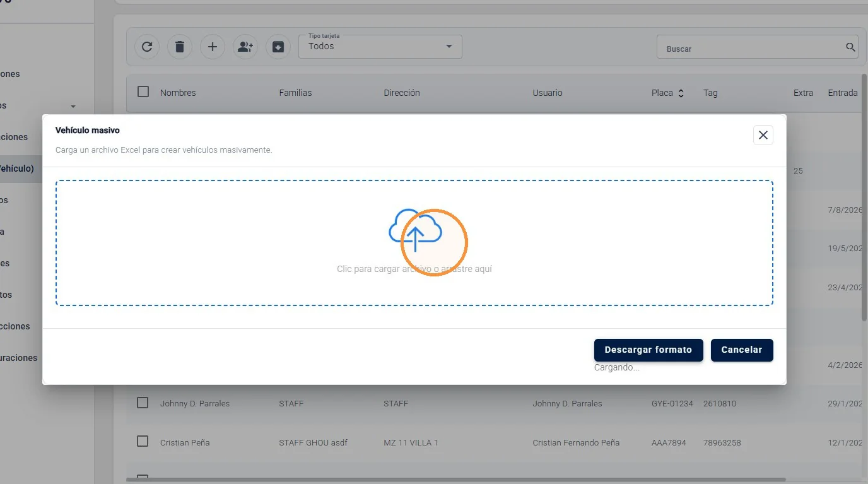
Task: Check the Cristian Peña row checkbox
Action: (143, 442)
